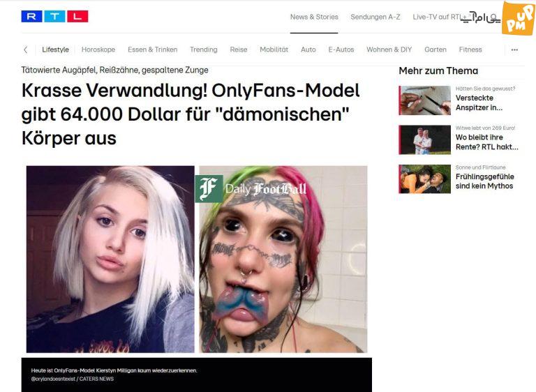This screenshot has height=392, width=536.
Task: Go to Horoskope category
Action: pyautogui.click(x=98, y=50)
